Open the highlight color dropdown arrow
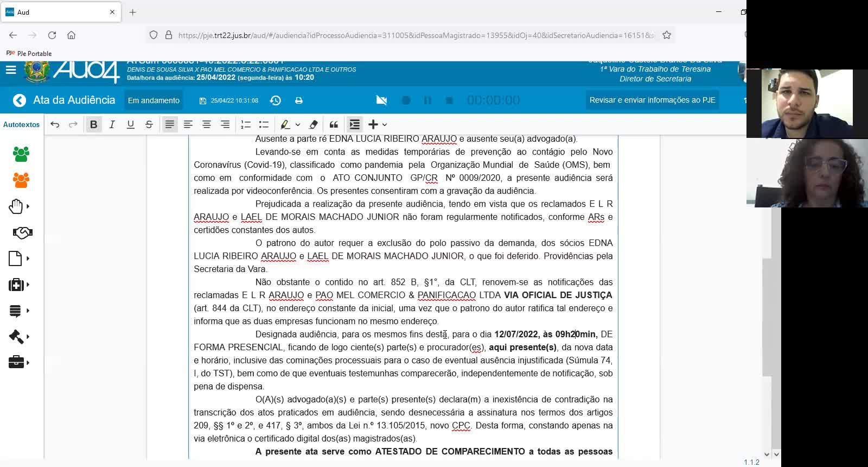This screenshot has width=868, height=467. [298, 124]
